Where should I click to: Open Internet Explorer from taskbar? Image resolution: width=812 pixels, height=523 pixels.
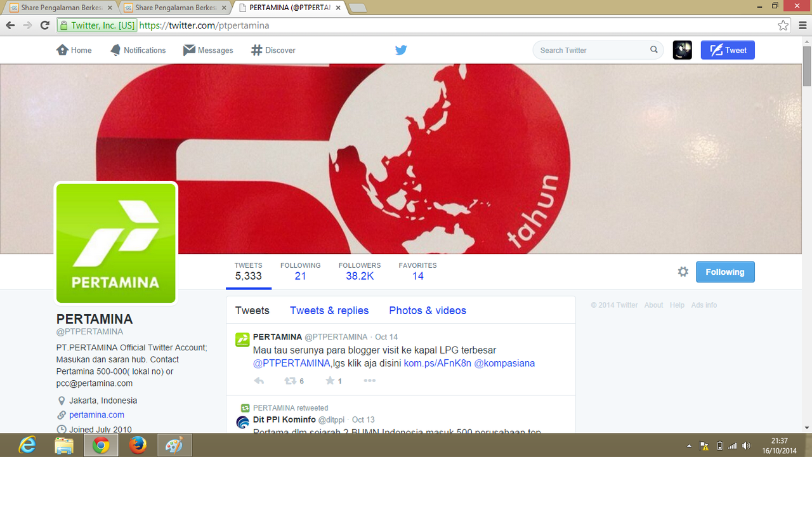tap(27, 446)
